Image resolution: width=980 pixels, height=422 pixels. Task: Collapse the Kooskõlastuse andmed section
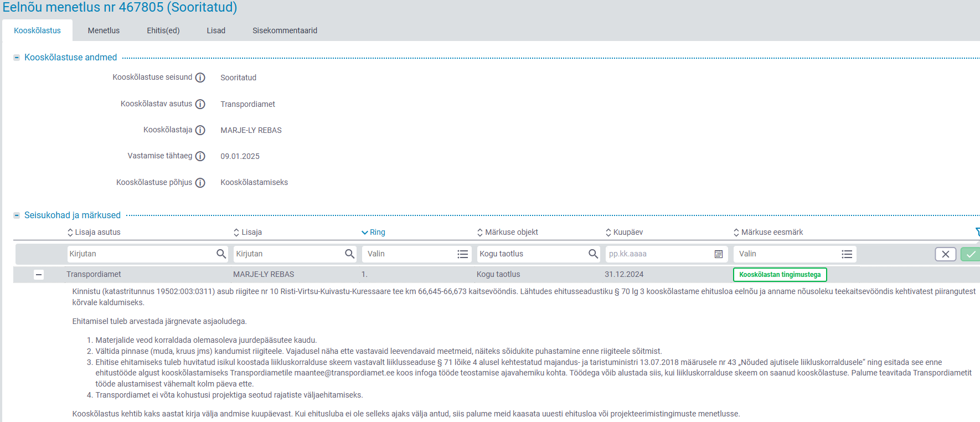click(17, 58)
